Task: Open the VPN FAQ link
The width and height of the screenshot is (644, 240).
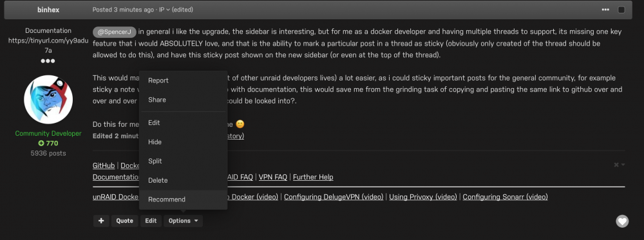Action: [272, 177]
